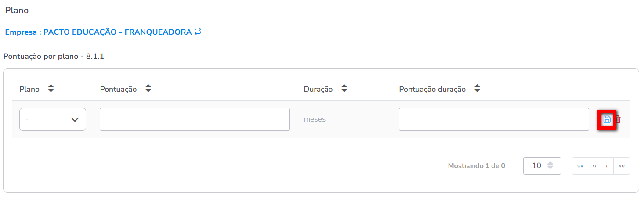Screen dimensions: 644x197
Task: Click the Pontuação column header label
Action: click(x=118, y=89)
